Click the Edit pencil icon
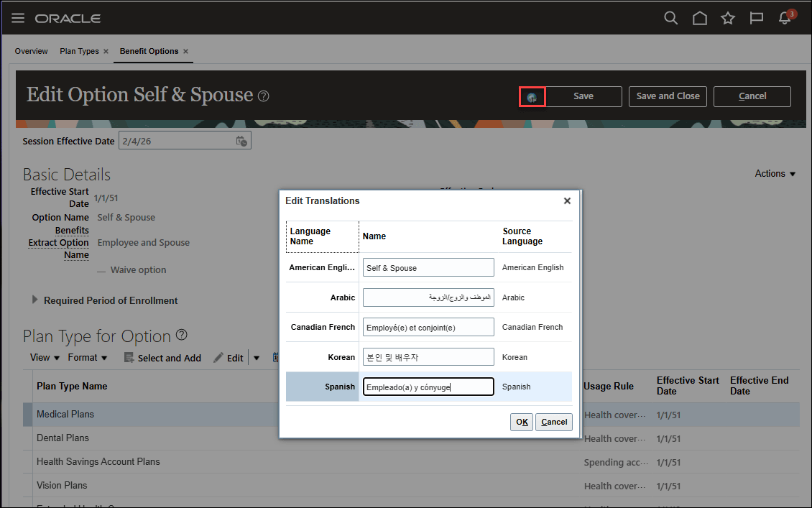Viewport: 812px width, 508px height. coord(218,358)
